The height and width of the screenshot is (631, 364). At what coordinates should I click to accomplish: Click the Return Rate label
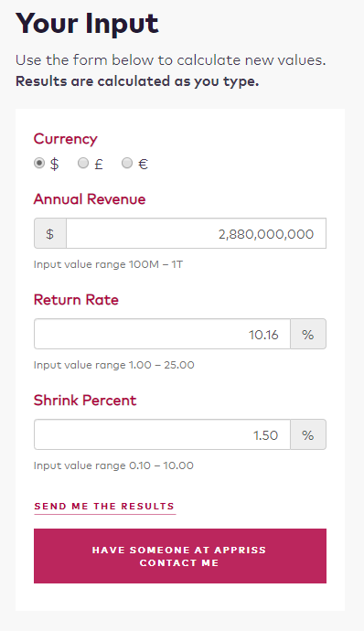[76, 300]
